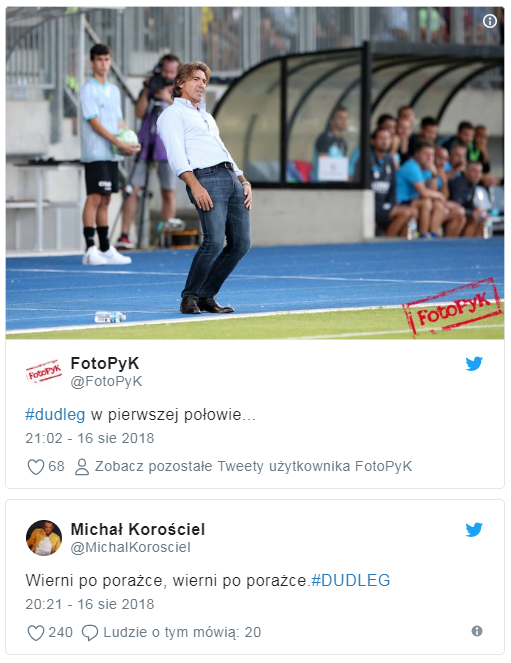
Task: Open timestamp 20:21 - 16 sie 2018
Action: (x=90, y=604)
